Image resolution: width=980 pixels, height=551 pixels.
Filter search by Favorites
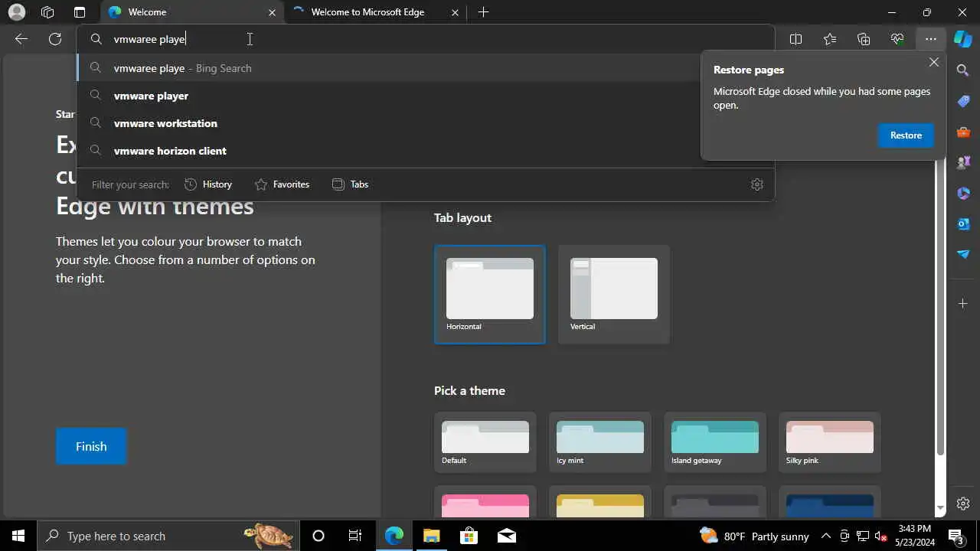coord(282,184)
